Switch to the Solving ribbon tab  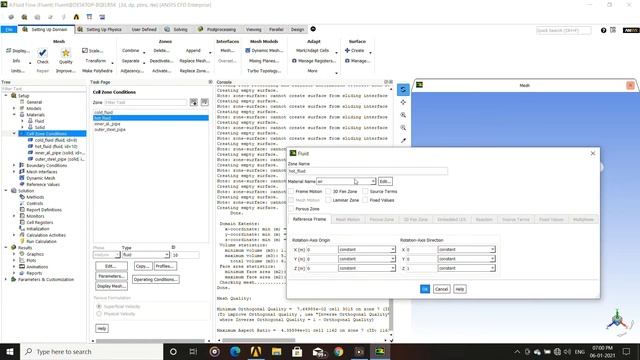tap(177, 29)
